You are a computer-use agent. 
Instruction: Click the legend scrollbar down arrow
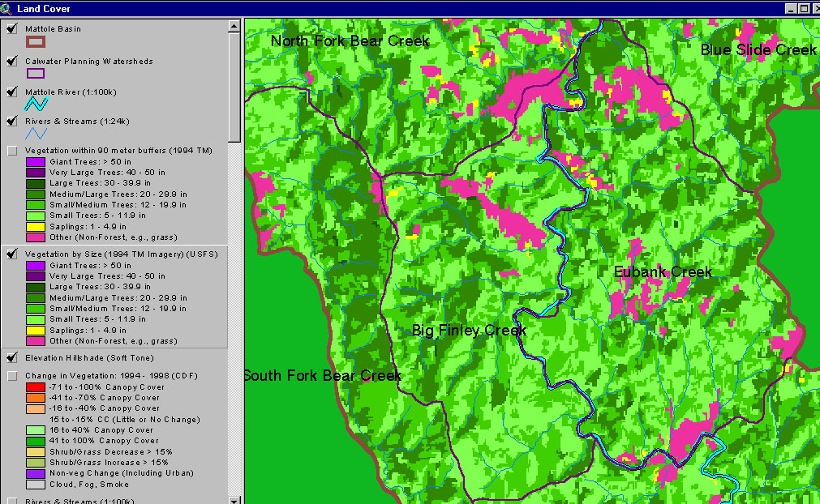(234, 500)
